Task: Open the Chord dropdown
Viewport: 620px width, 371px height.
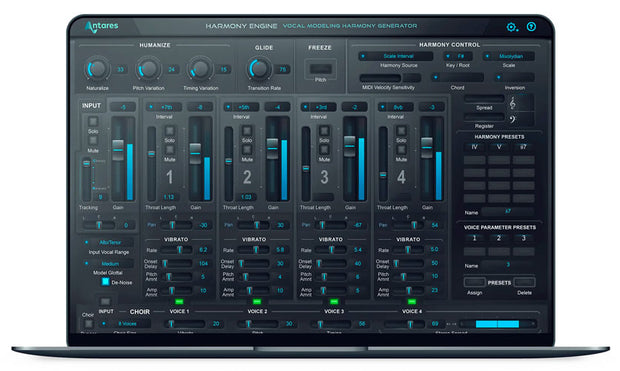Action: [457, 77]
